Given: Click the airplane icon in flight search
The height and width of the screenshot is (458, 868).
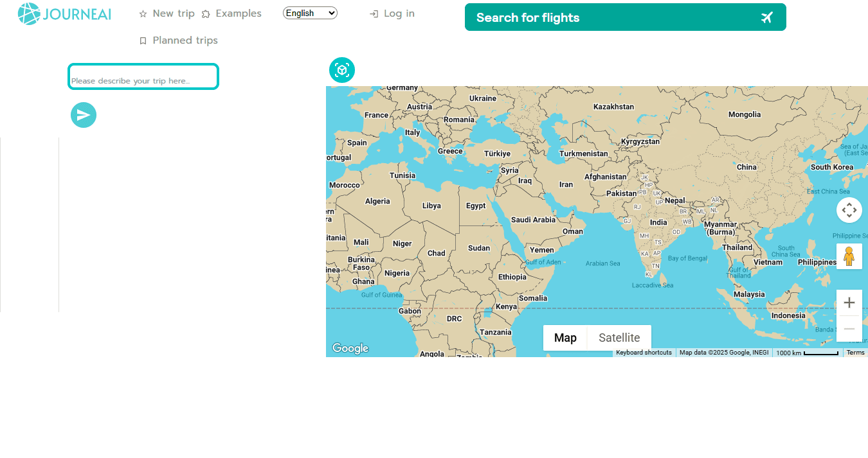Looking at the screenshot, I should [766, 17].
